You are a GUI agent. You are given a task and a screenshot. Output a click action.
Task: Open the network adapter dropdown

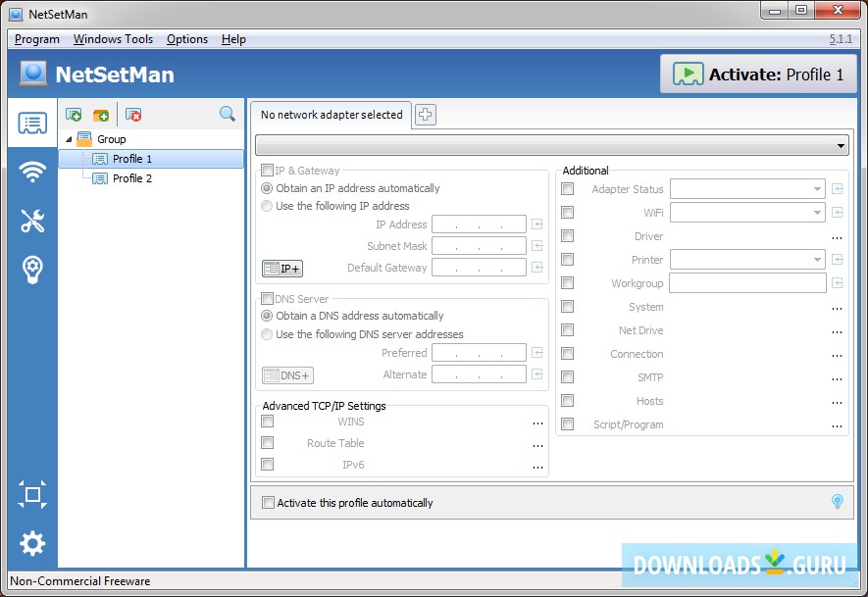pos(552,146)
